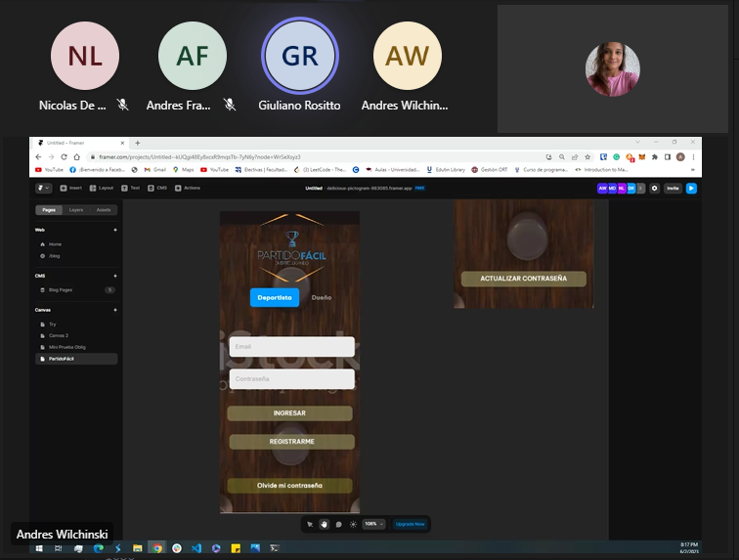This screenshot has height=560, width=739.
Task: Add a new Canvas page with plus
Action: [115, 310]
